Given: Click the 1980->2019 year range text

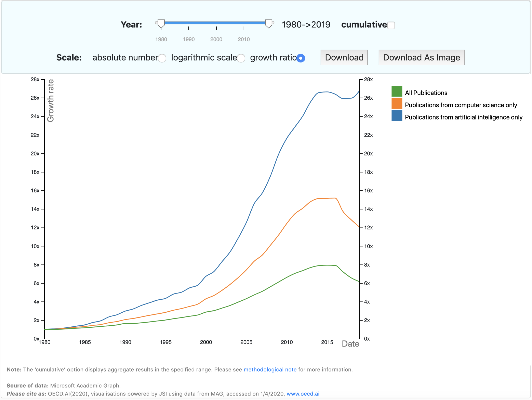Looking at the screenshot, I should (x=306, y=24).
